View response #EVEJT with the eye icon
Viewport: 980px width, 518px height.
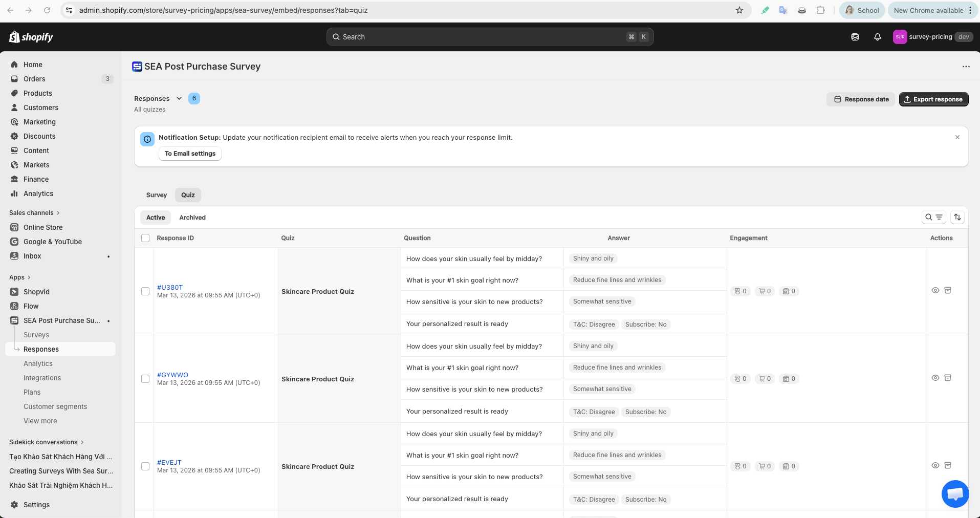[935, 465]
